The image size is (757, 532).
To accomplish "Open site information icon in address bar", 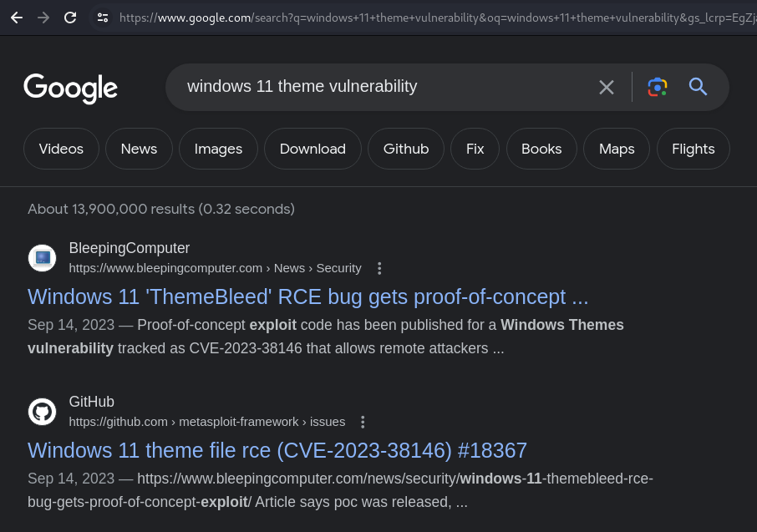I will point(102,18).
